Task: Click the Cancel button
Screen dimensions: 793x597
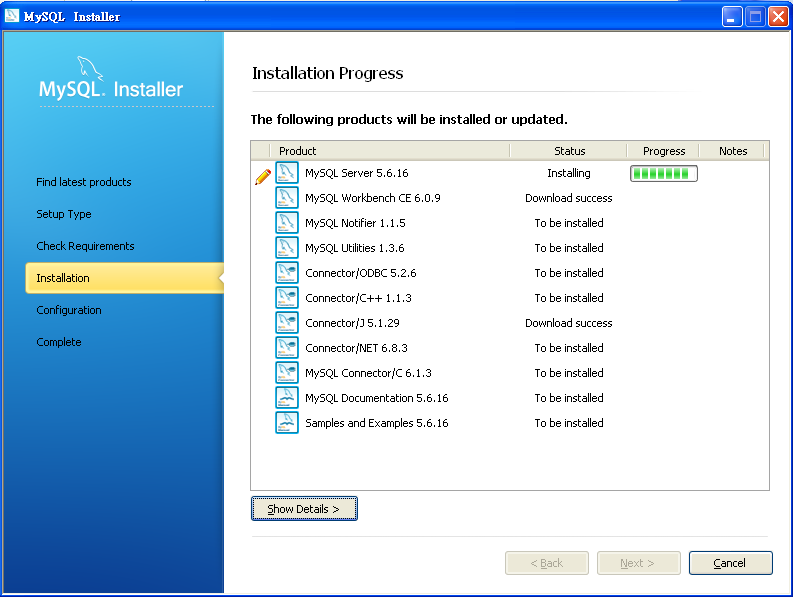Action: coord(730,563)
